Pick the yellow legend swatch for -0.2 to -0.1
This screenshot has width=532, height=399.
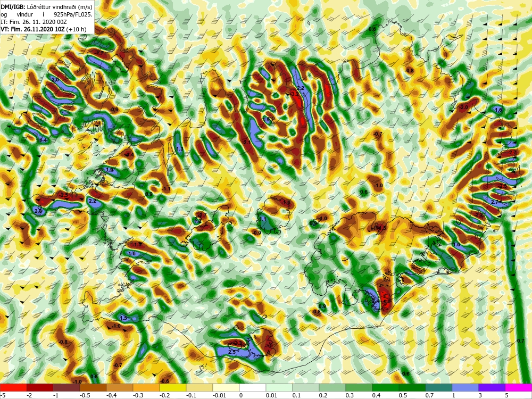(x=173, y=387)
